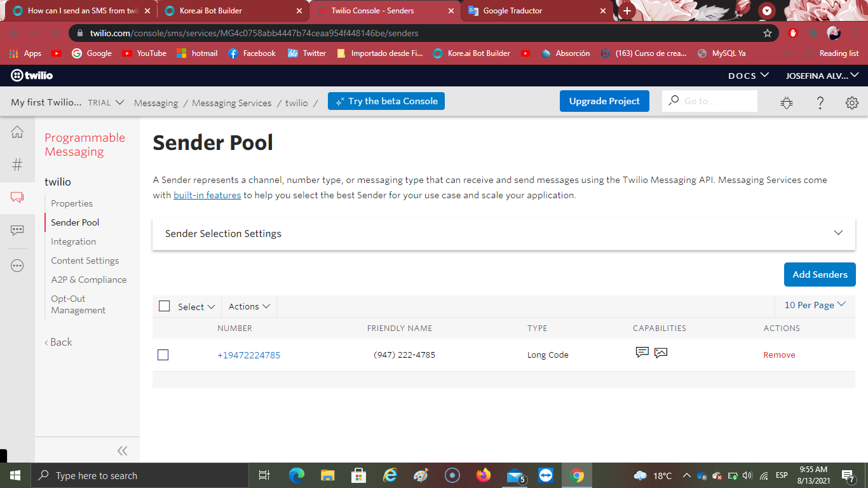Open Properties in Messaging sidebar

72,203
